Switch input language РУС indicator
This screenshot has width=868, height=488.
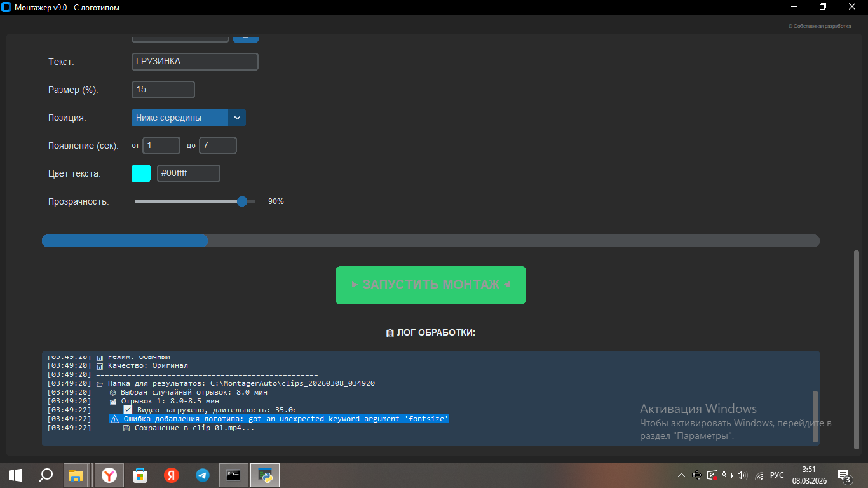pos(776,475)
